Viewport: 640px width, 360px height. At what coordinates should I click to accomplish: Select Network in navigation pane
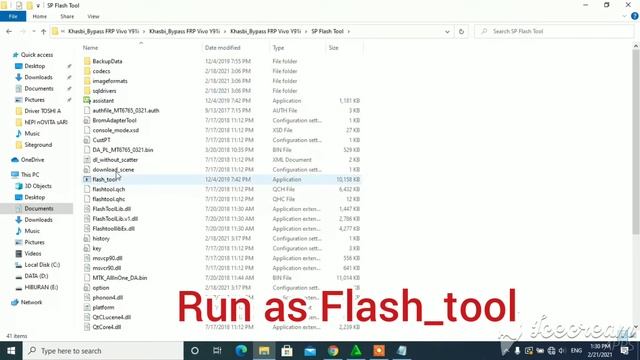coord(31,302)
